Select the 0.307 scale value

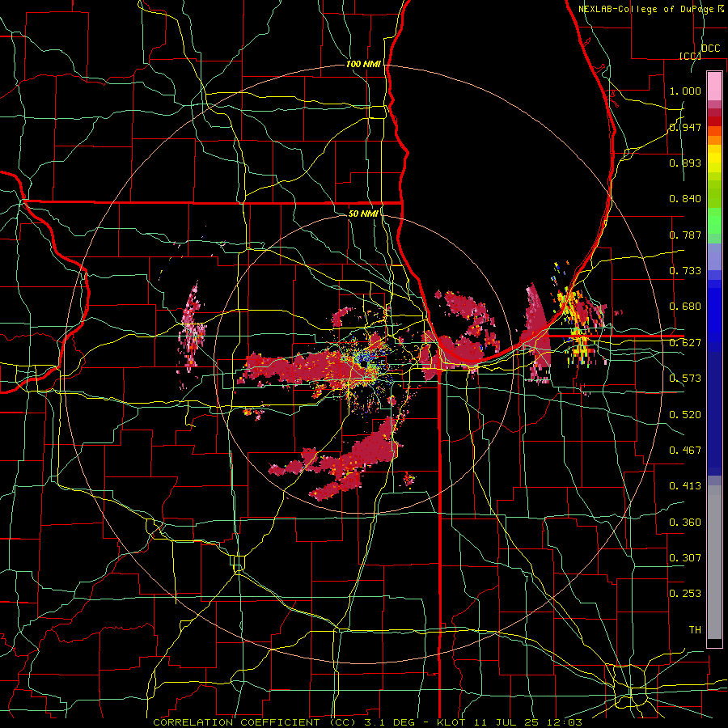[685, 558]
